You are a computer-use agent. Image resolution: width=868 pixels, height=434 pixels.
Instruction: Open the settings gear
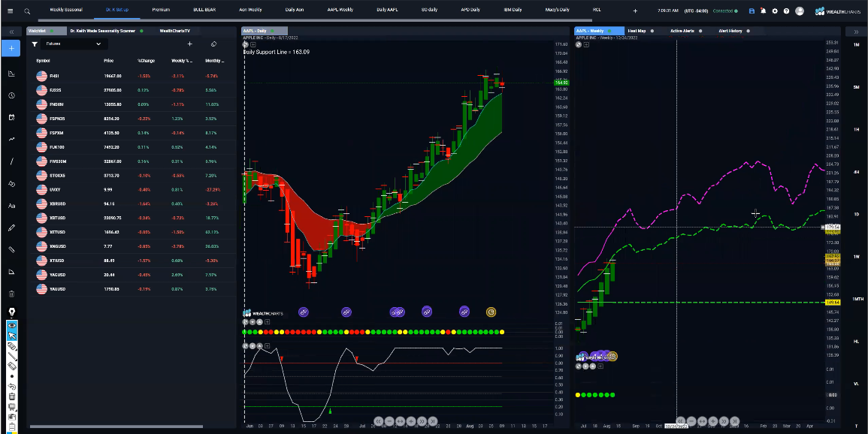[x=775, y=11]
